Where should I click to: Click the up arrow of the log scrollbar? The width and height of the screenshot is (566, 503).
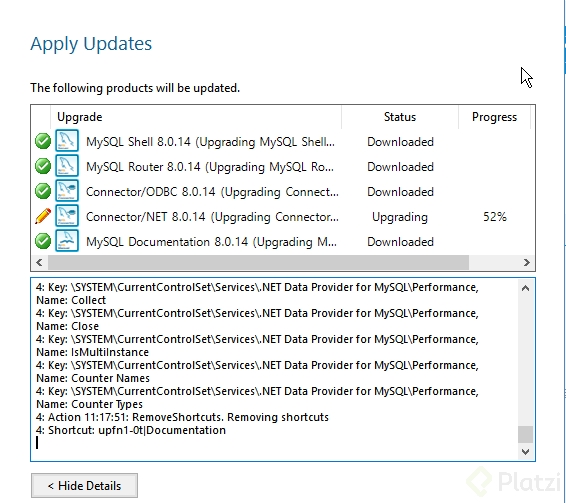tap(526, 288)
